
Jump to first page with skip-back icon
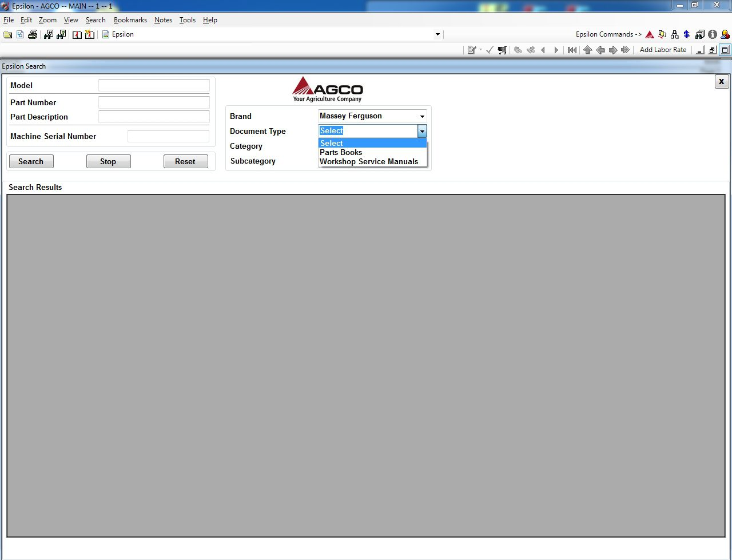pyautogui.click(x=572, y=50)
